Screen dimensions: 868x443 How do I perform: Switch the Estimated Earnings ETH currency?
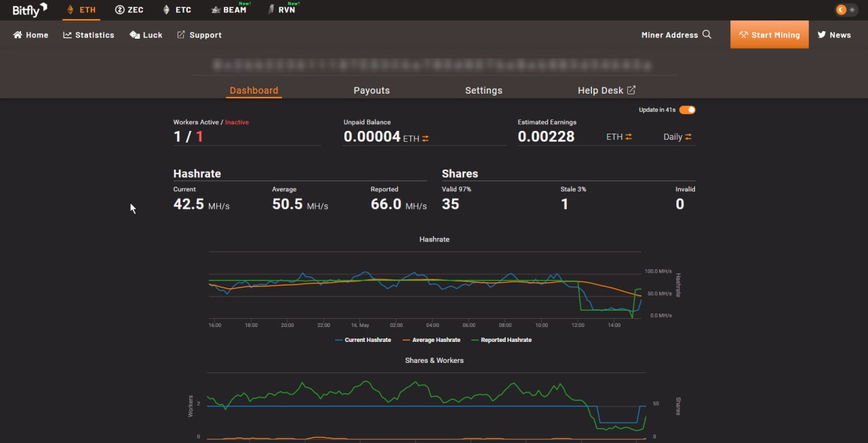(629, 137)
